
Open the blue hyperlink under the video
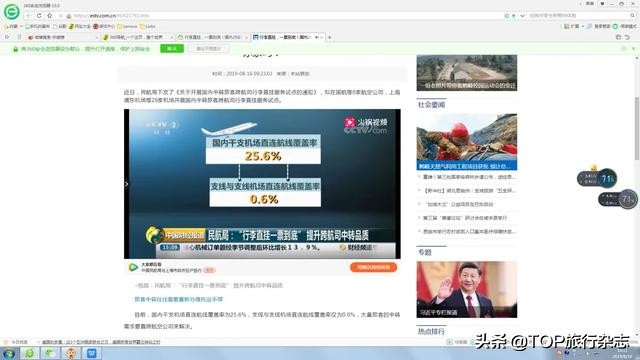point(178,299)
